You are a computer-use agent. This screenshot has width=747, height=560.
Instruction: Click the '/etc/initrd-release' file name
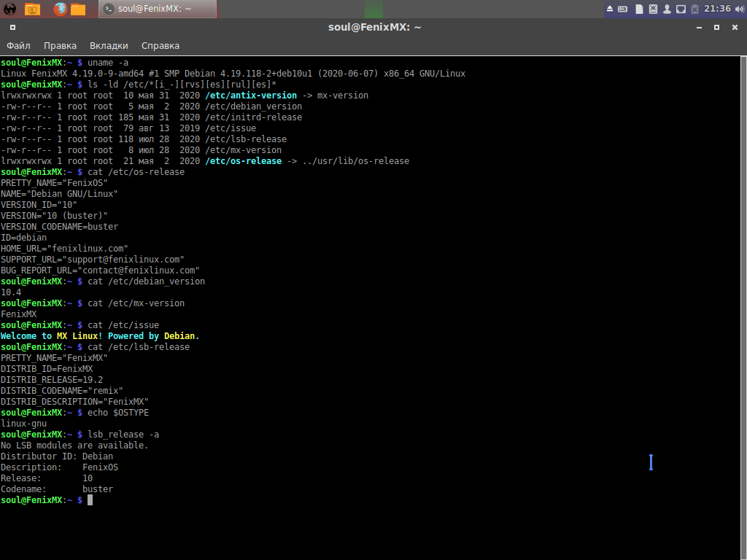coord(253,117)
